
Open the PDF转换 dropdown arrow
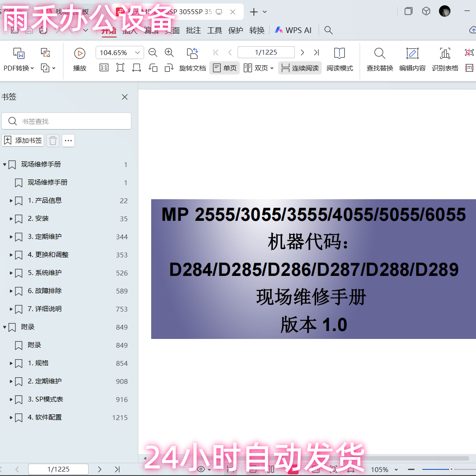click(32, 68)
